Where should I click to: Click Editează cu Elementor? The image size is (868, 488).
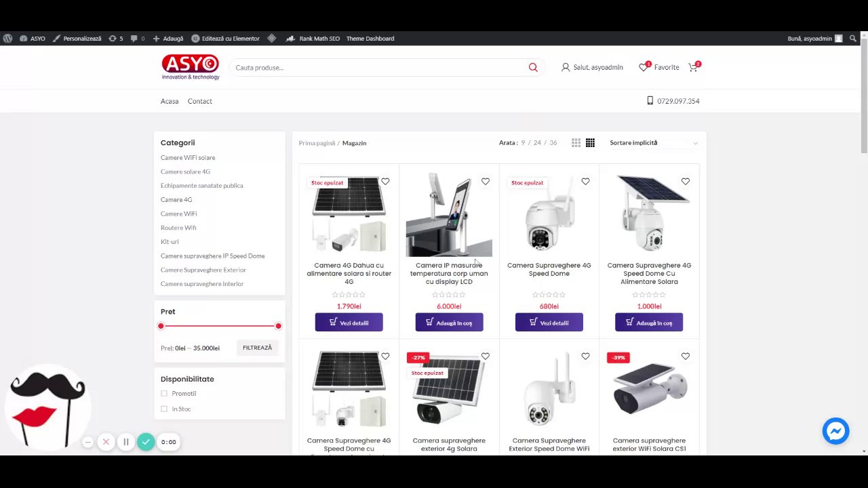(x=226, y=39)
